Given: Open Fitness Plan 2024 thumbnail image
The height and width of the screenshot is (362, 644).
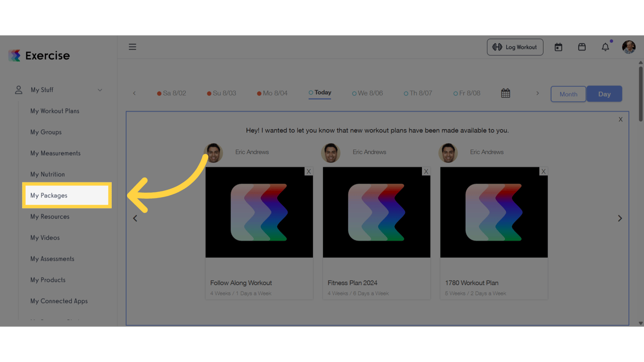Looking at the screenshot, I should coord(377,212).
